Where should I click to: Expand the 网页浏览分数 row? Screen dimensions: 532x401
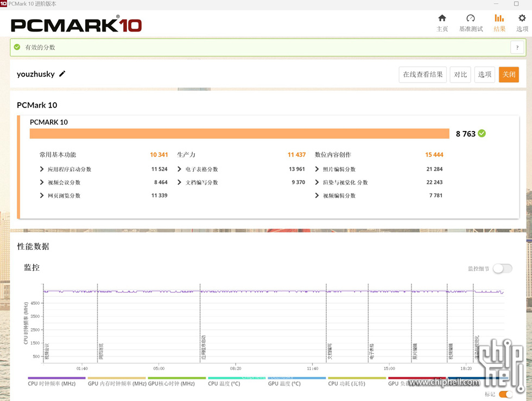[42, 196]
